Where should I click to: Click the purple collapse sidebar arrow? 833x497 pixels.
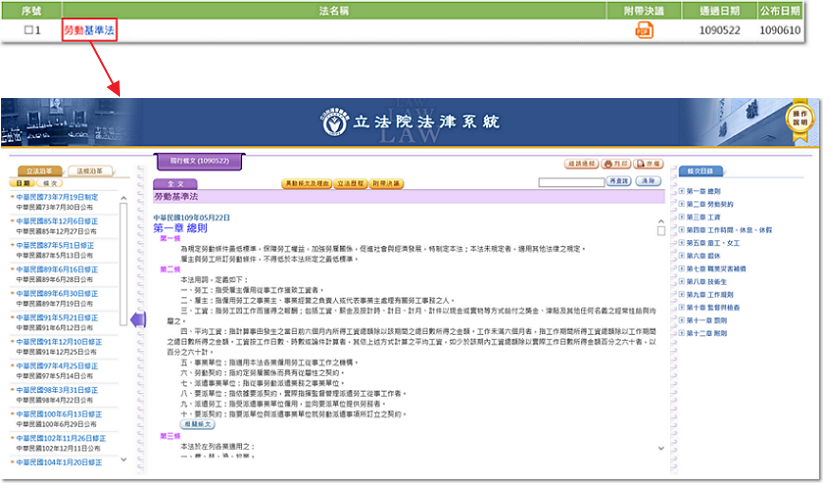139,319
